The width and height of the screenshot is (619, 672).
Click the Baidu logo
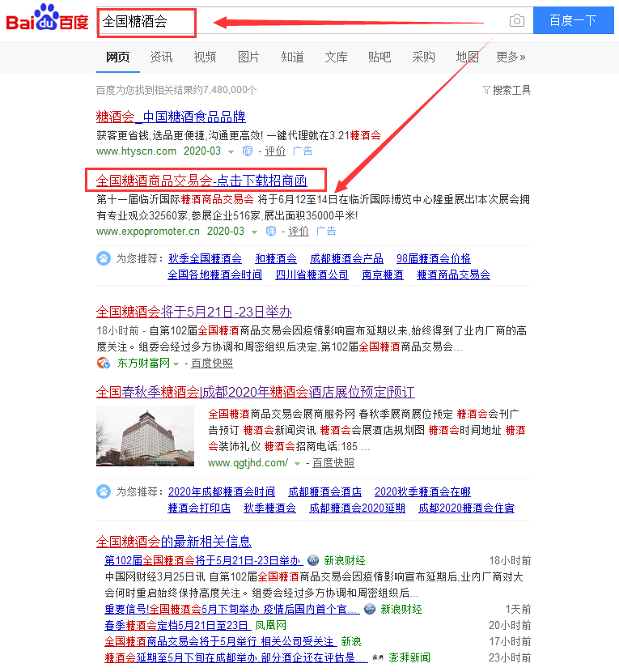[47, 21]
